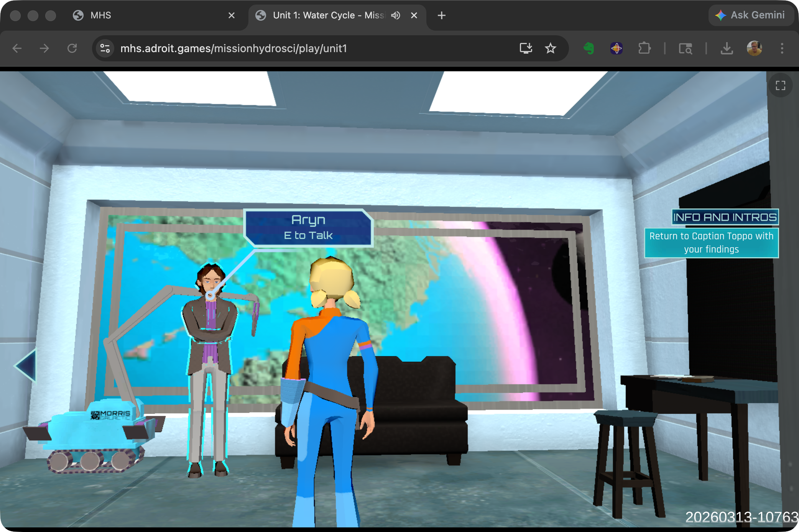This screenshot has height=532, width=799.
Task: Click the Ask Gemini button
Action: pos(751,15)
